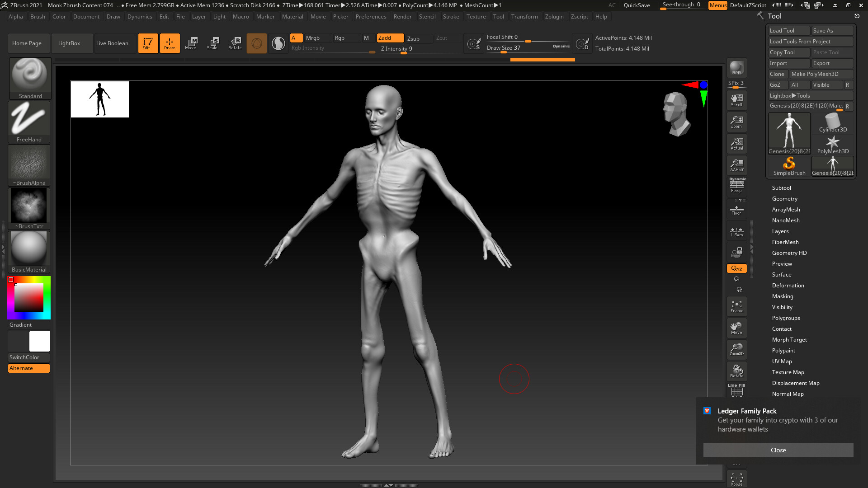The image size is (868, 488).
Task: Open the Preferences menu
Action: (371, 17)
